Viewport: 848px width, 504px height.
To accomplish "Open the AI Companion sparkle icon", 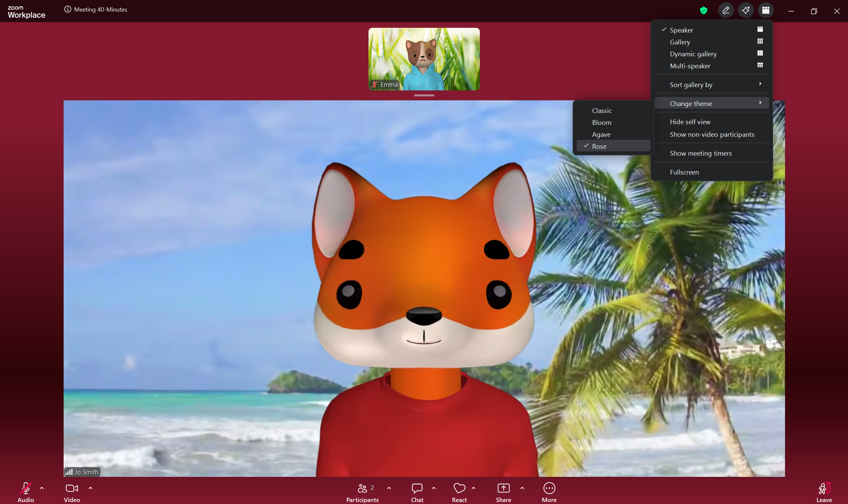I will 746,11.
